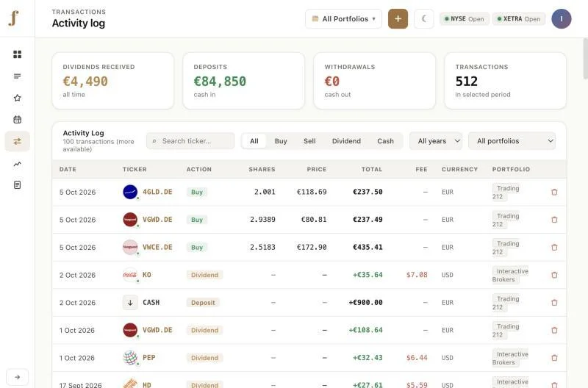The width and height of the screenshot is (588, 388).
Task: Open the All Portfolios header dropdown
Action: (x=343, y=19)
